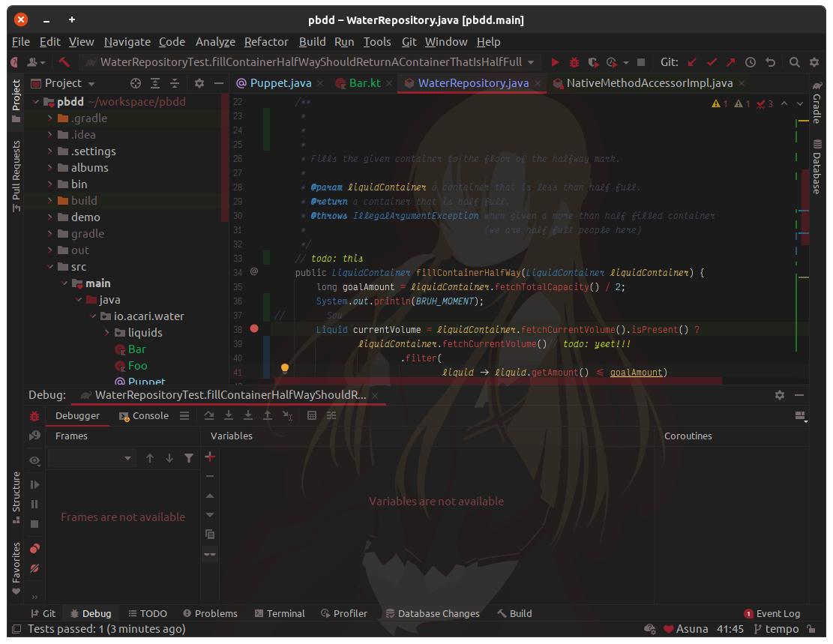This screenshot has height=644, width=833.
Task: Run the test configuration with the play icon
Action: [x=555, y=62]
